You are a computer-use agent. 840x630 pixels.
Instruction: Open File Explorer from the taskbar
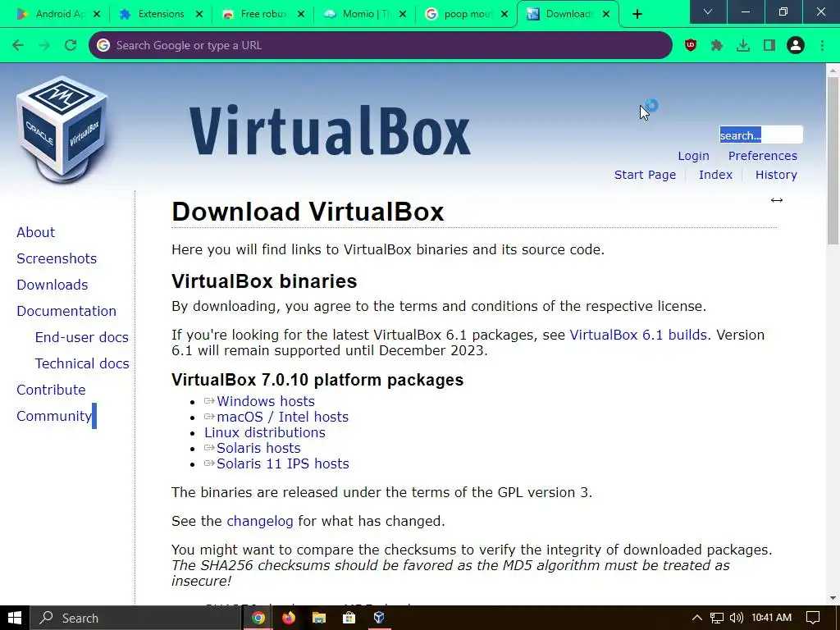click(319, 618)
